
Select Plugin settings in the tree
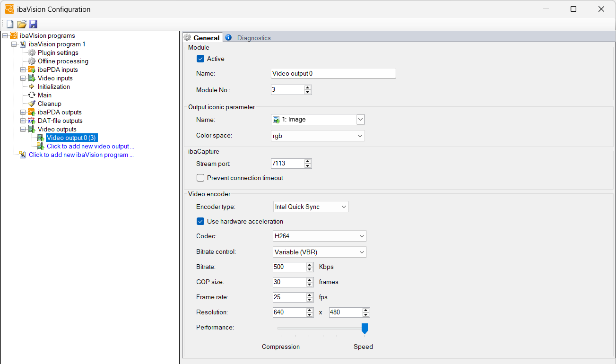pyautogui.click(x=58, y=52)
